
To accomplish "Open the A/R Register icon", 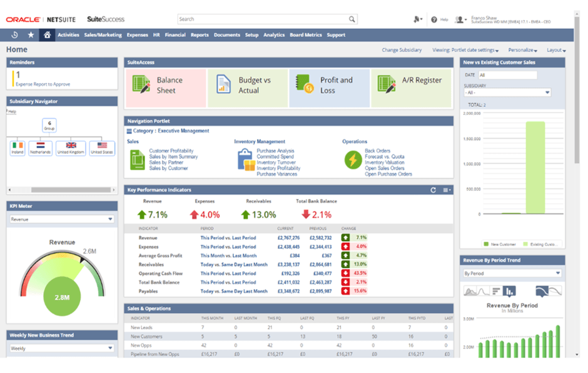I will (x=387, y=84).
